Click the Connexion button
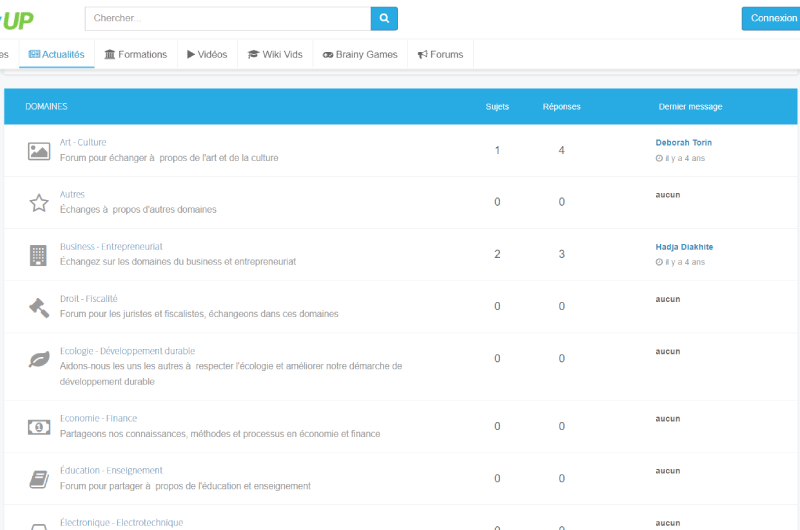 [771, 18]
